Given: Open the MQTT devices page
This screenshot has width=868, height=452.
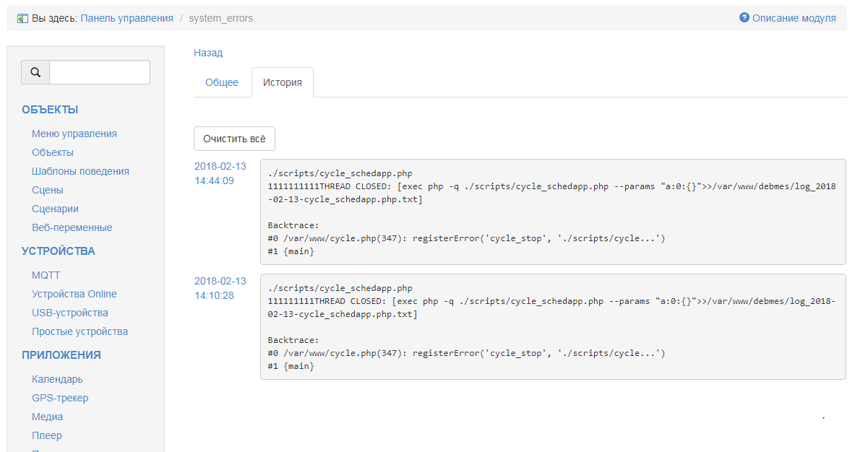Looking at the screenshot, I should pos(46,275).
